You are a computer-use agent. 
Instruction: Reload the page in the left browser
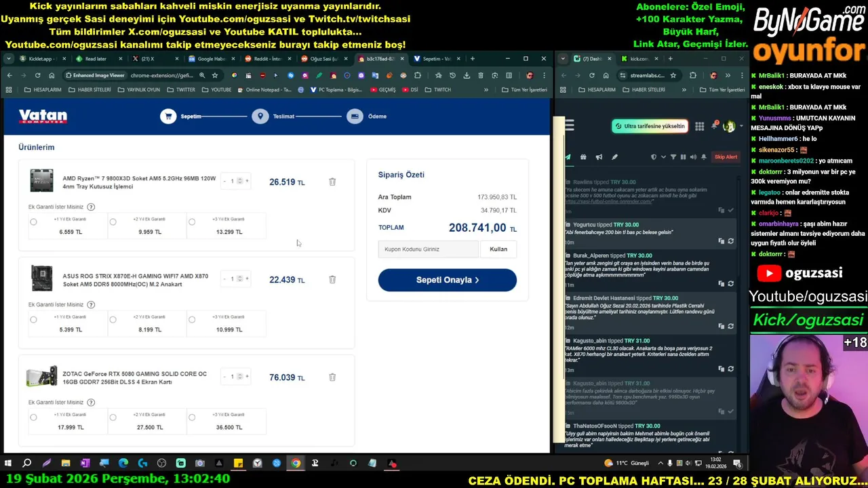point(37,75)
